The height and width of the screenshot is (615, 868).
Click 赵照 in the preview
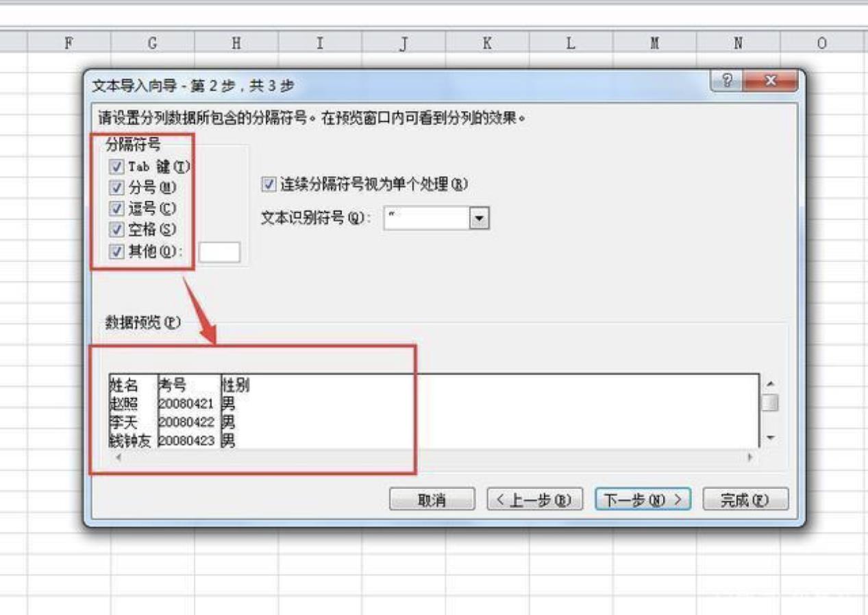(x=124, y=404)
